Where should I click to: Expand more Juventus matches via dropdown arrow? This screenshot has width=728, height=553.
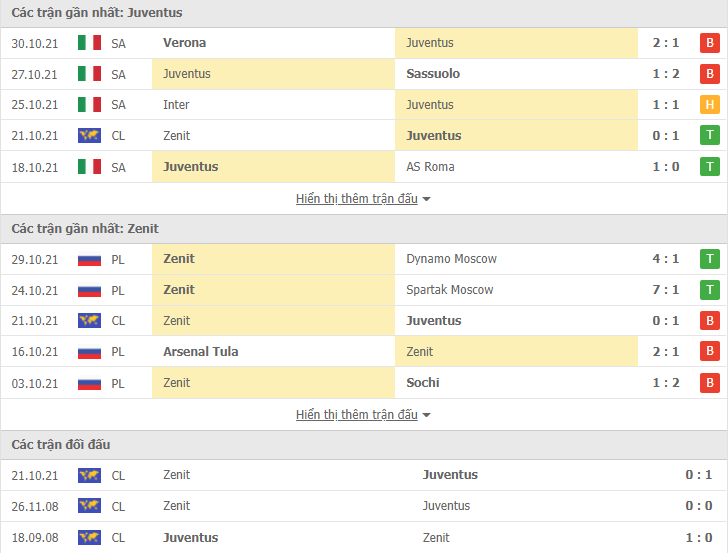tap(427, 199)
